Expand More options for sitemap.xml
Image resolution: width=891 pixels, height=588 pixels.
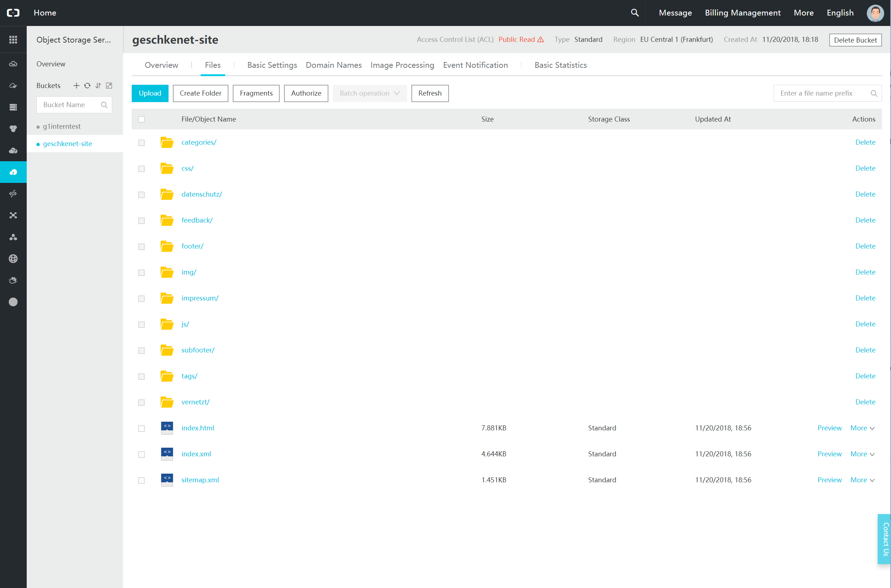[x=862, y=480]
